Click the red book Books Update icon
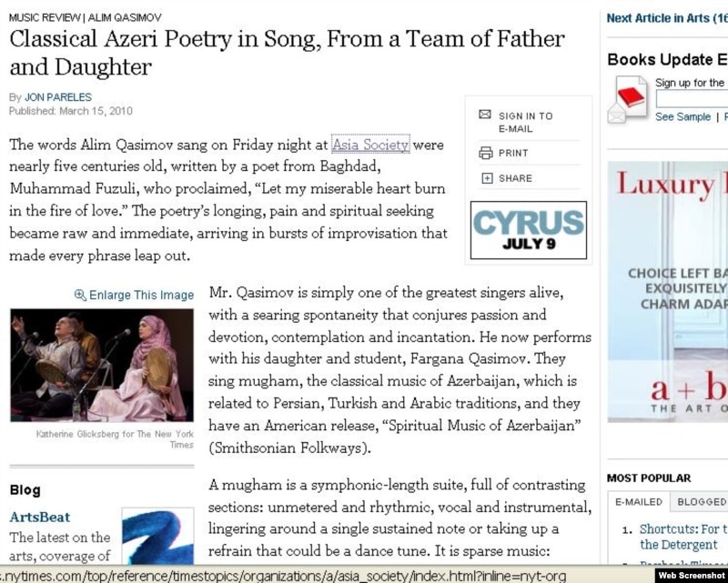 (x=631, y=96)
